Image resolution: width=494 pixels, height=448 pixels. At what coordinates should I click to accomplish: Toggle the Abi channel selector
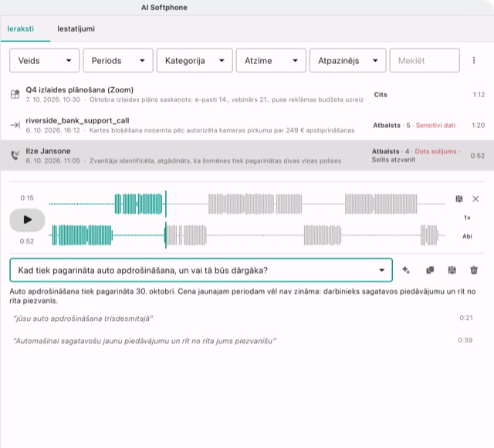pos(467,236)
